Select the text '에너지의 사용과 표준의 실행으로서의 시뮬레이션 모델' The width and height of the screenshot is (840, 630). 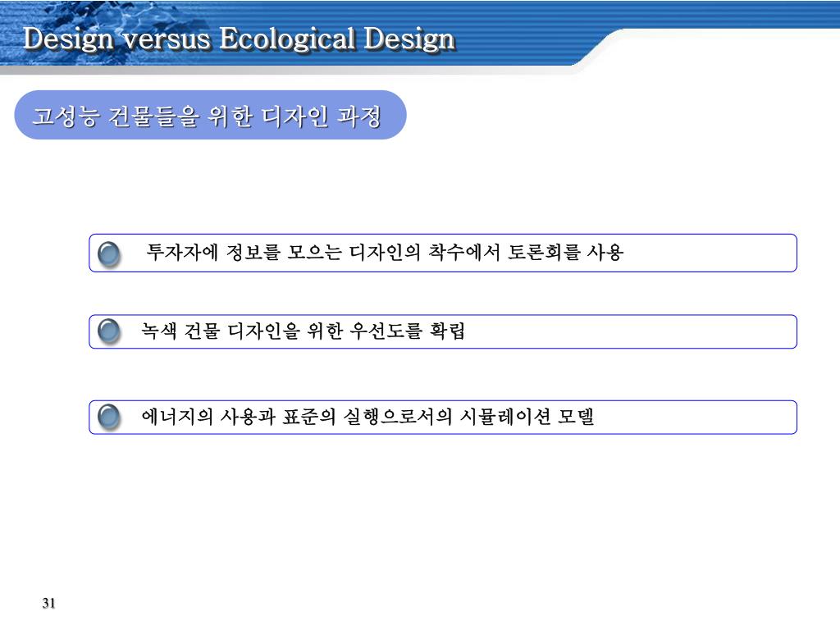pos(367,416)
